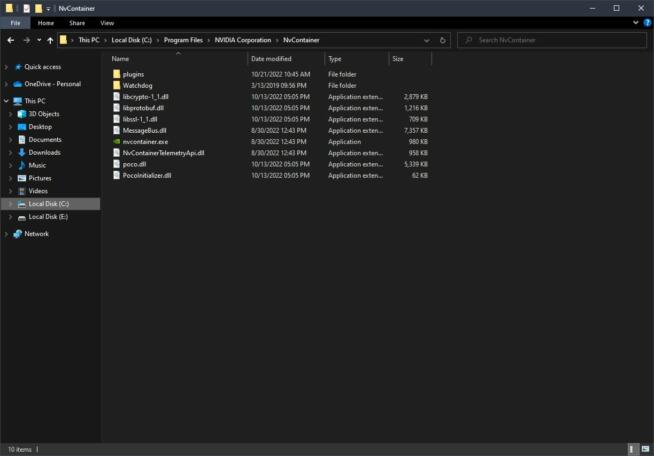The height and width of the screenshot is (456, 654).
Task: Click the Properties icon in title bar
Action: 26,8
